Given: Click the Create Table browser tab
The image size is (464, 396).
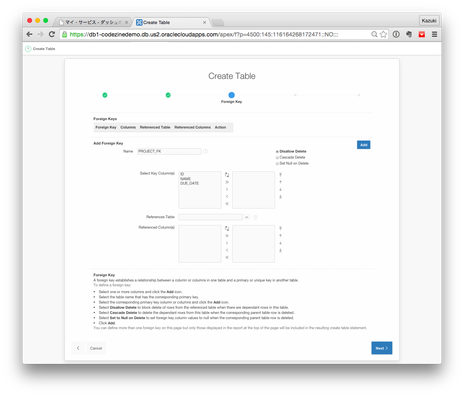Looking at the screenshot, I should click(x=171, y=22).
